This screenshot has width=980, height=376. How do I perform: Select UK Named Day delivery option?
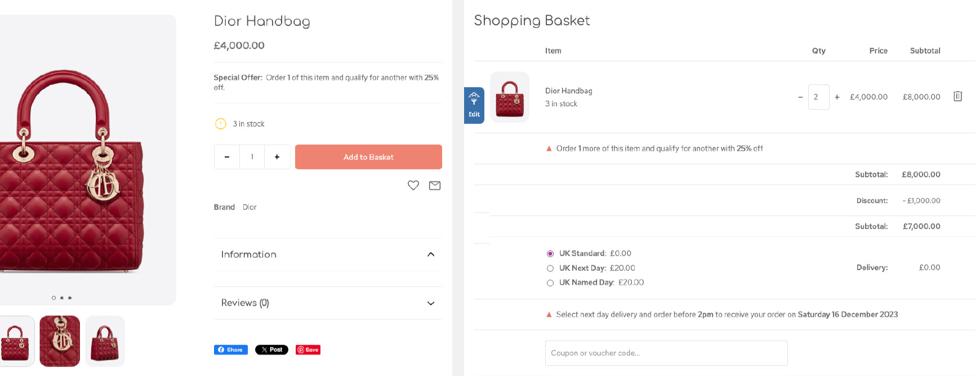coord(550,283)
